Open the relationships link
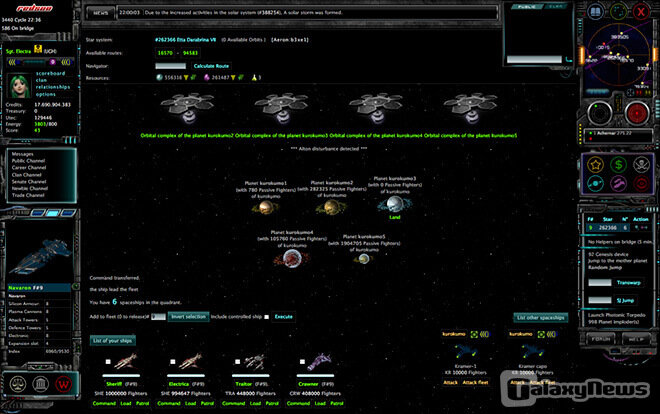660x414 pixels. click(53, 87)
